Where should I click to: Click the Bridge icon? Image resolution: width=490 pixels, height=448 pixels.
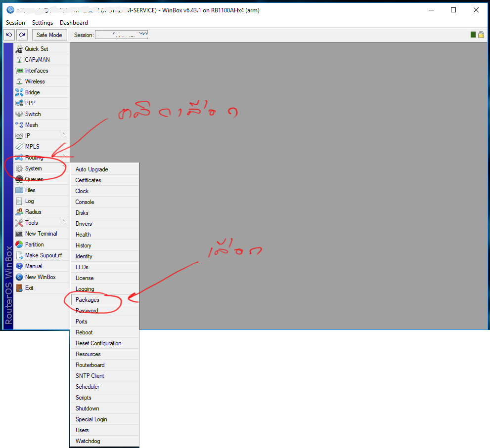19,92
